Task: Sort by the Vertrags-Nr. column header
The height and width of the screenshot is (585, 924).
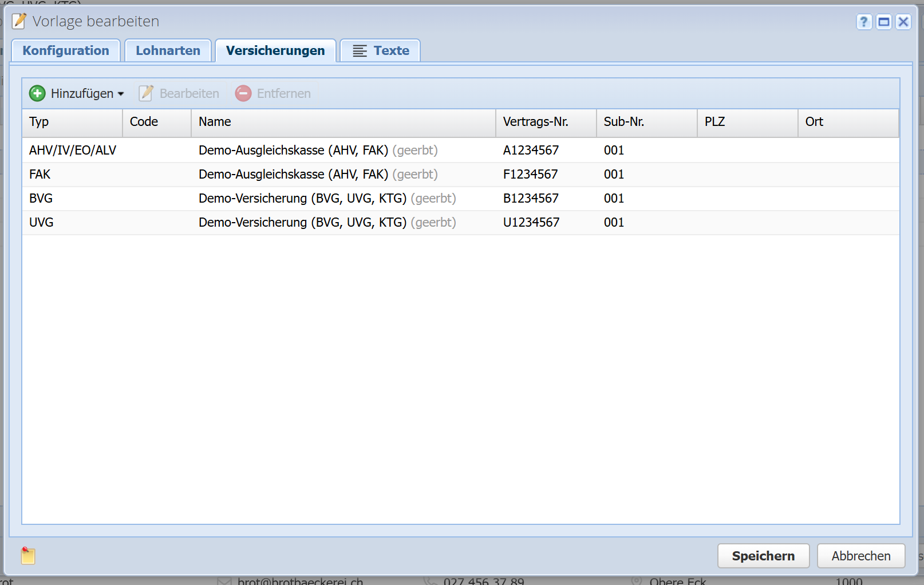Action: [x=545, y=122]
